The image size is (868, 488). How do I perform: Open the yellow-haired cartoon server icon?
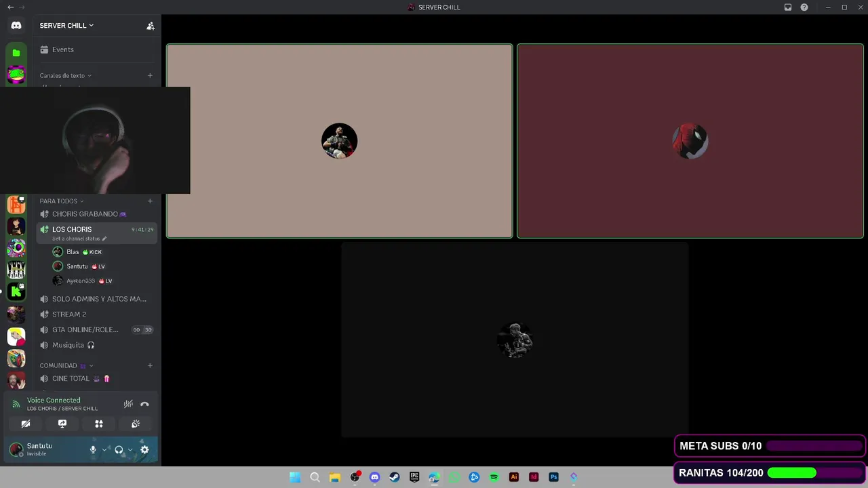coord(16,336)
